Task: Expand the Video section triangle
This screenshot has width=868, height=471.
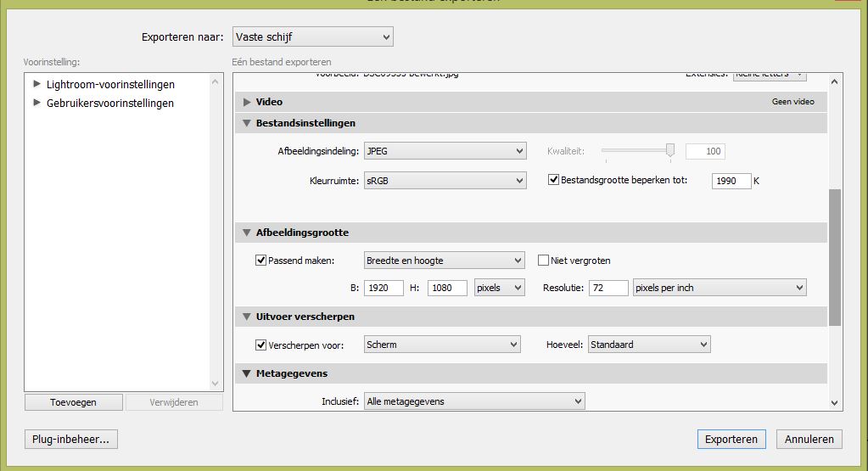Action: pyautogui.click(x=247, y=102)
